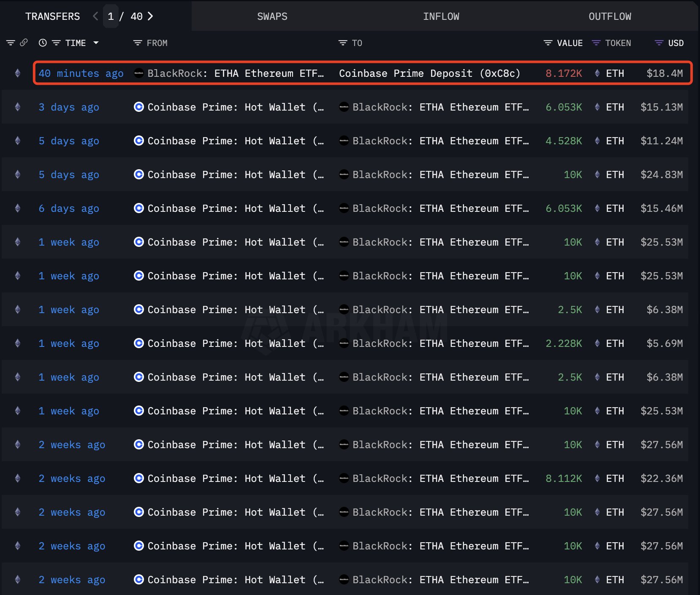Open the TO column filter
The width and height of the screenshot is (700, 595).
342,43
